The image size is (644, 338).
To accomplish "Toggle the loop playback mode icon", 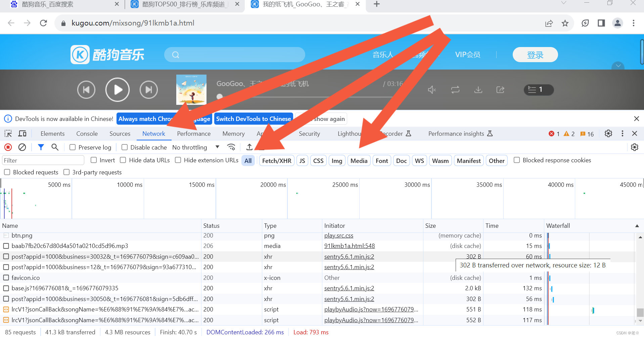I will point(455,90).
